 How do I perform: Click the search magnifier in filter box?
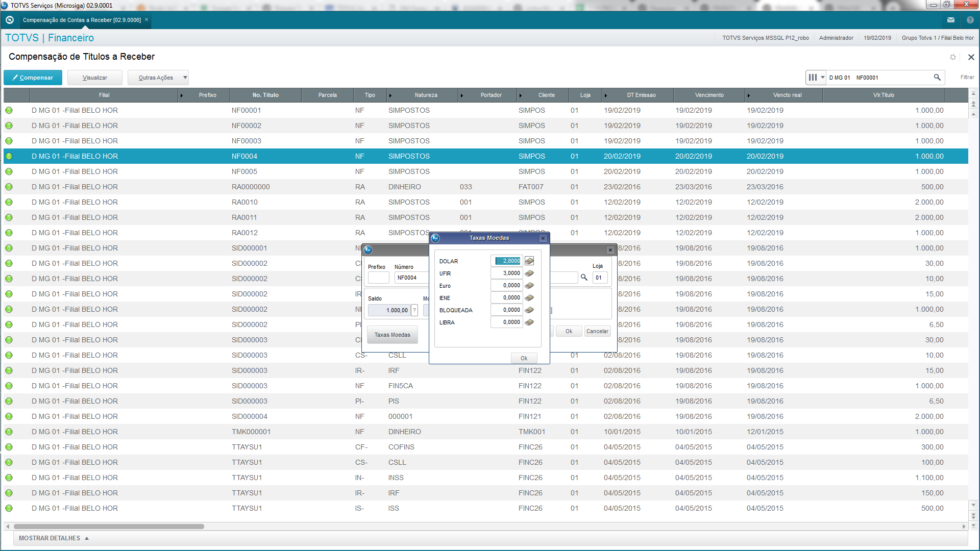937,78
